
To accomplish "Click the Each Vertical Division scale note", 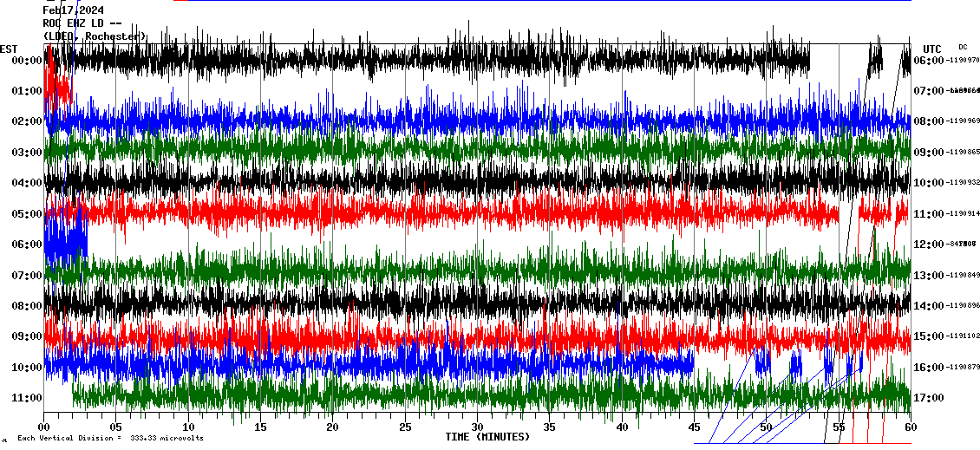I will click(110, 438).
